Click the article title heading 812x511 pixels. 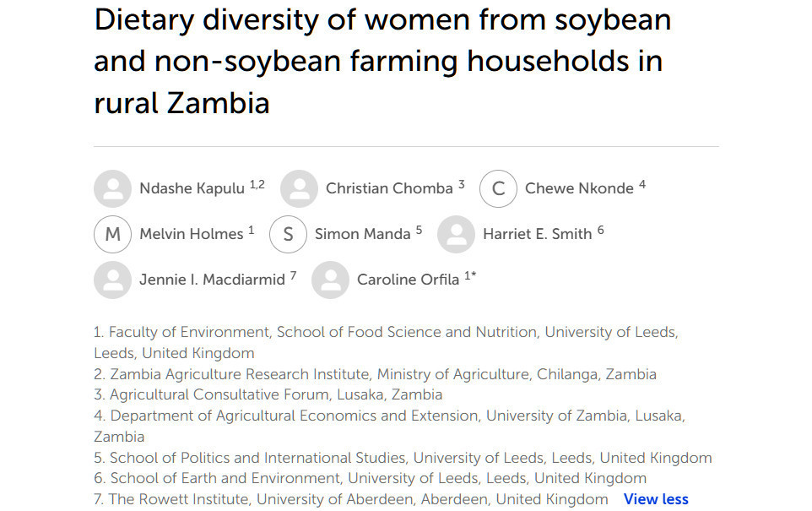click(x=382, y=61)
